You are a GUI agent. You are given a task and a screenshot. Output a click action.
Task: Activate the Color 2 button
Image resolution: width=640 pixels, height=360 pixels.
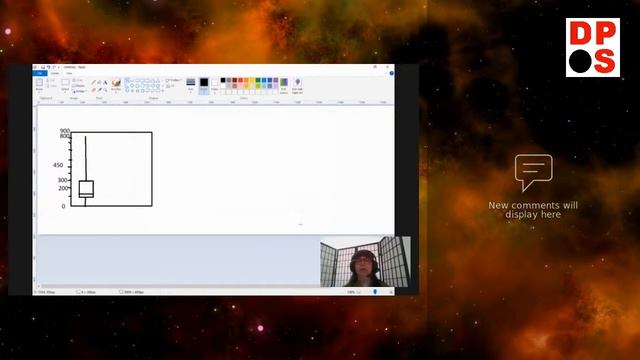pyautogui.click(x=215, y=86)
